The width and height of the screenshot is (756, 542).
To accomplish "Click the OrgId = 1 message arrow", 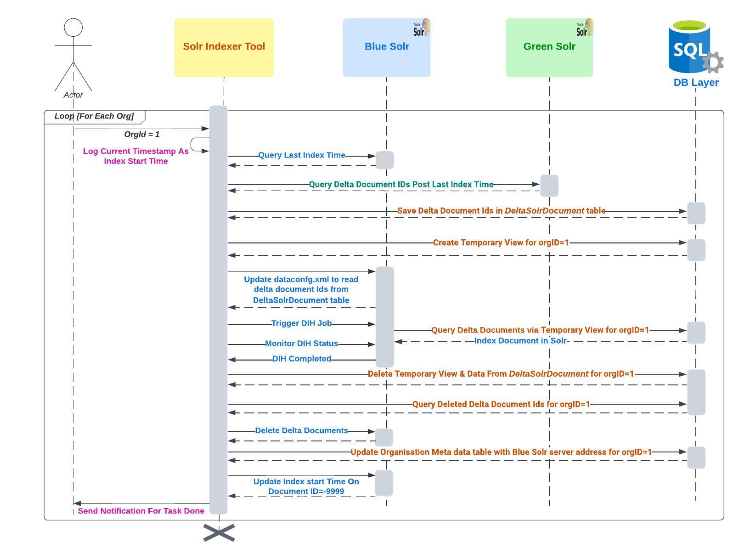I will pyautogui.click(x=142, y=129).
